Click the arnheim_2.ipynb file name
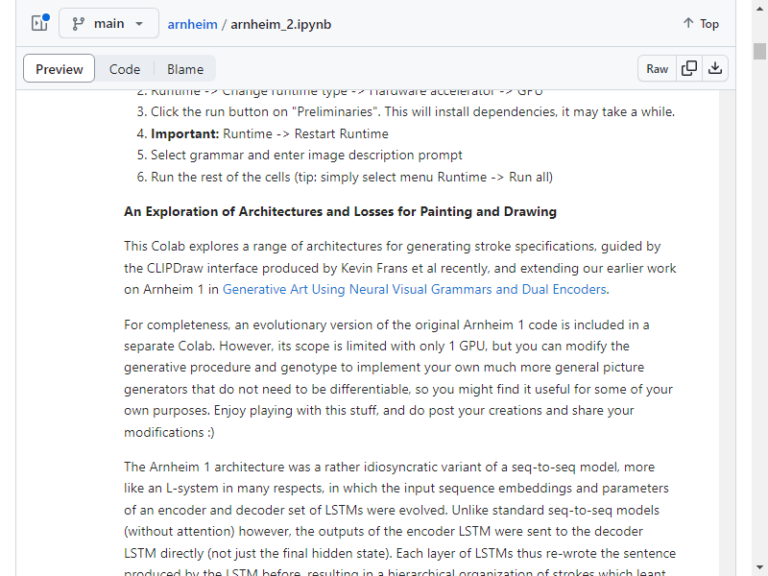This screenshot has width=768, height=576. 281,24
